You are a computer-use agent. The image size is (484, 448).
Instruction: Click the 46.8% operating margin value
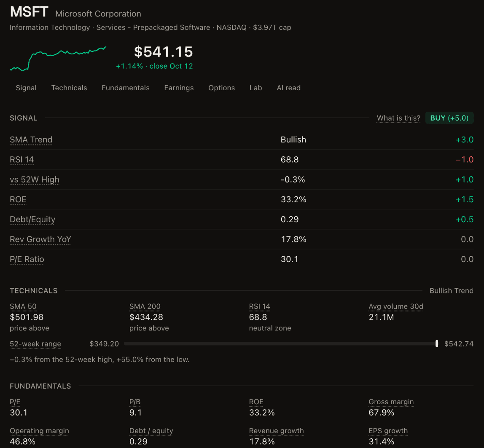pos(22,442)
